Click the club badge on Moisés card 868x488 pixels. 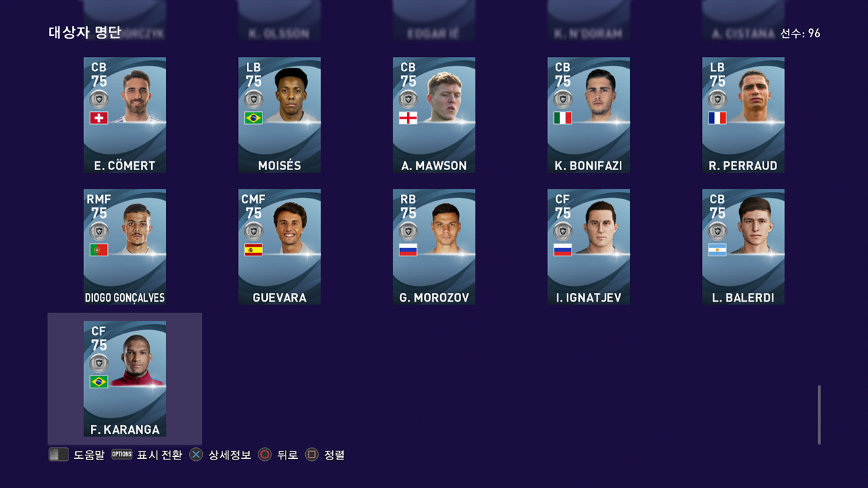[254, 100]
